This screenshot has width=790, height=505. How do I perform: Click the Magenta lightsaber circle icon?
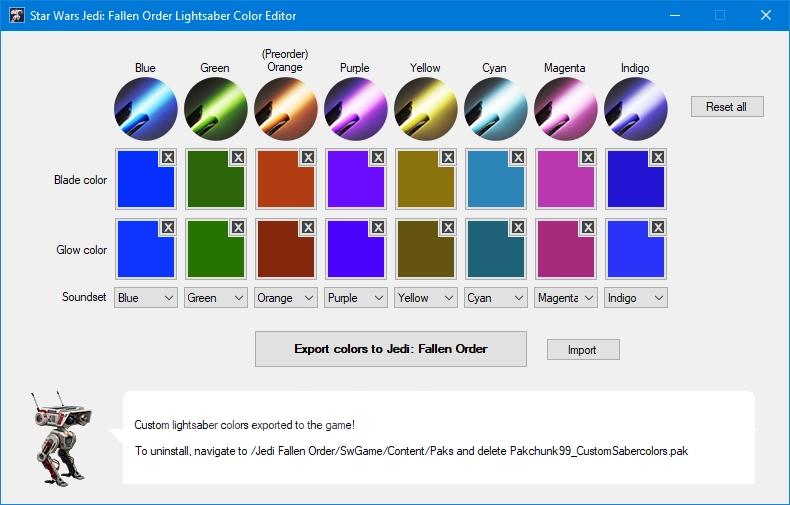(566, 109)
